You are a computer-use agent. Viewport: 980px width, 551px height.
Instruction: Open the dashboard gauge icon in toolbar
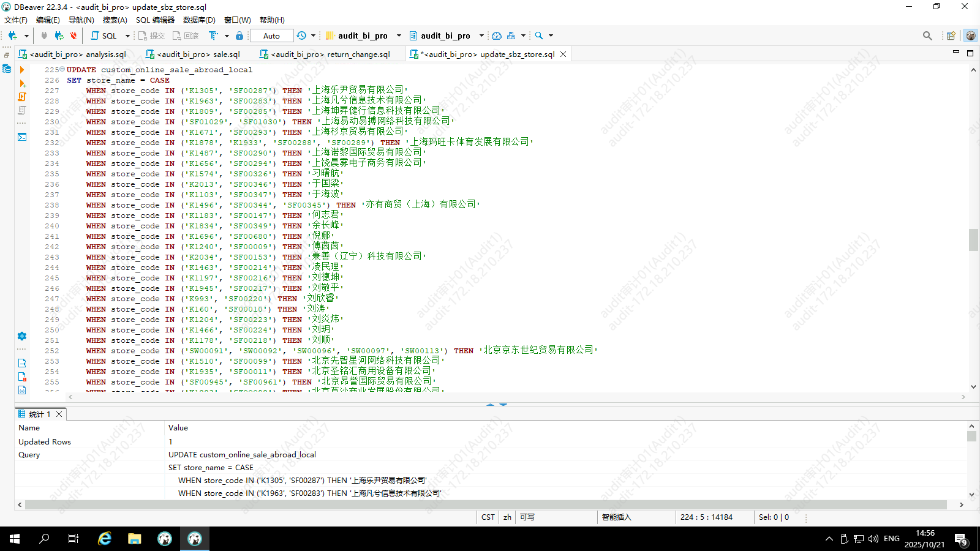[497, 36]
